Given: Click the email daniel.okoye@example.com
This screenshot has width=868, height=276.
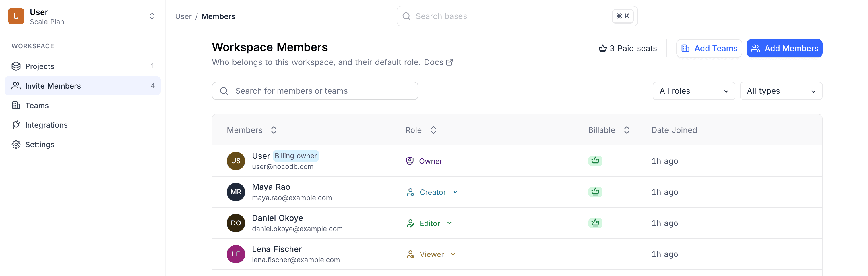Looking at the screenshot, I should [x=297, y=229].
